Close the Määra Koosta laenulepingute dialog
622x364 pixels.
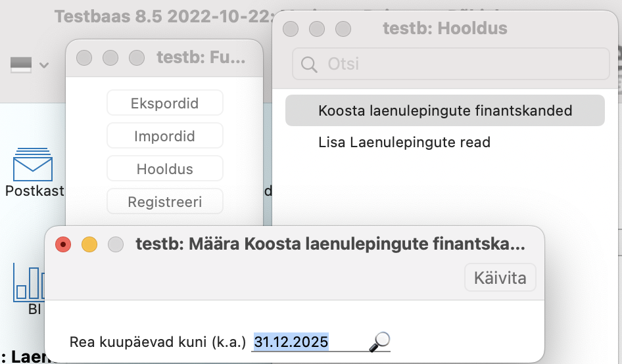[62, 245]
